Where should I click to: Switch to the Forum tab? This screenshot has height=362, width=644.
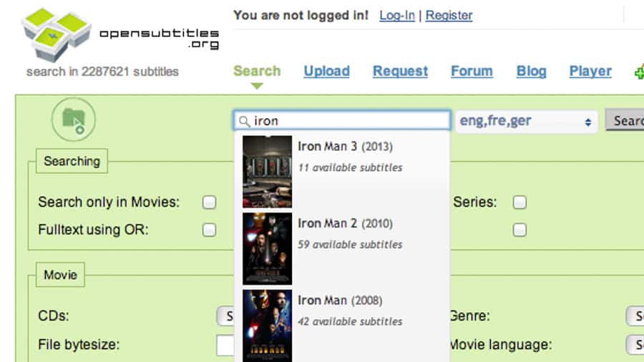coord(472,71)
